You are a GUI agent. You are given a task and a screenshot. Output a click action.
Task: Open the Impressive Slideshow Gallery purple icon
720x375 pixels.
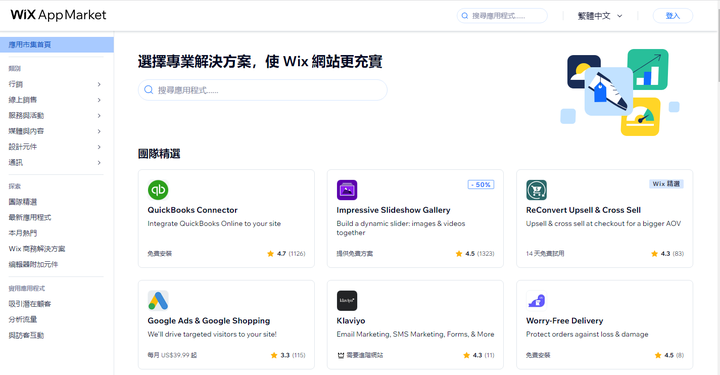coord(347,190)
